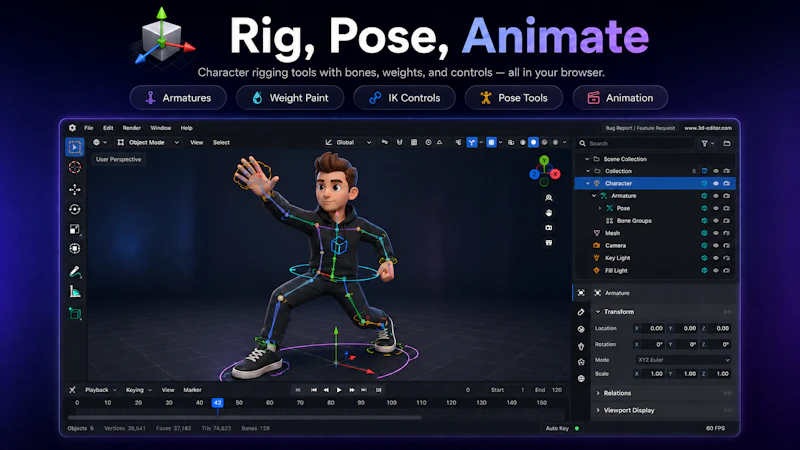The width and height of the screenshot is (800, 450).
Task: Select the Measure tool
Action: pos(75,292)
